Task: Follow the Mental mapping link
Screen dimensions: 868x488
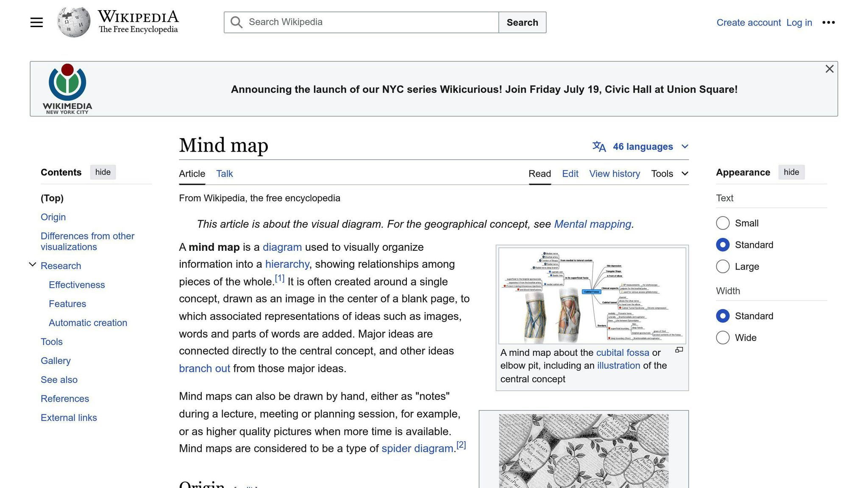Action: (593, 224)
